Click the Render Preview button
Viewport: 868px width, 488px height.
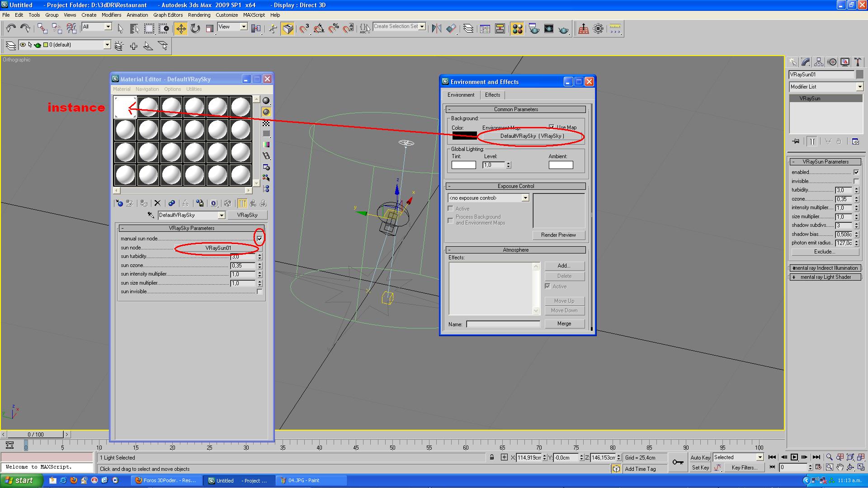[558, 235]
